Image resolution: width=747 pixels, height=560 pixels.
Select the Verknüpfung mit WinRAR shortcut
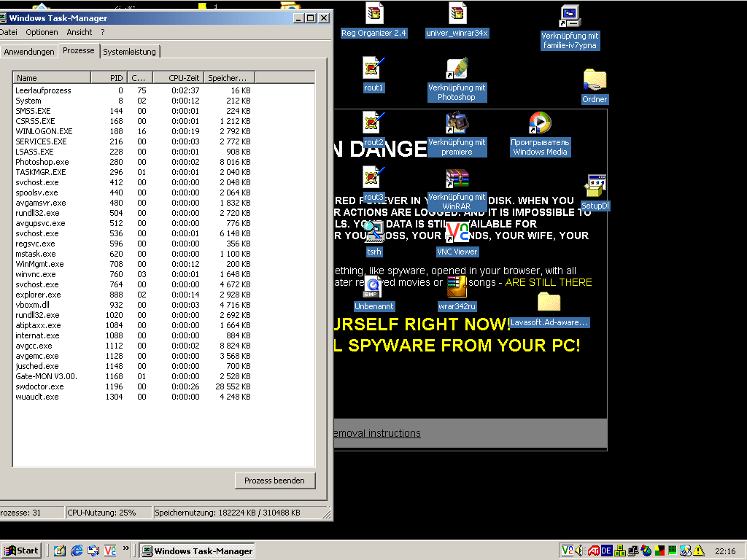pyautogui.click(x=457, y=189)
